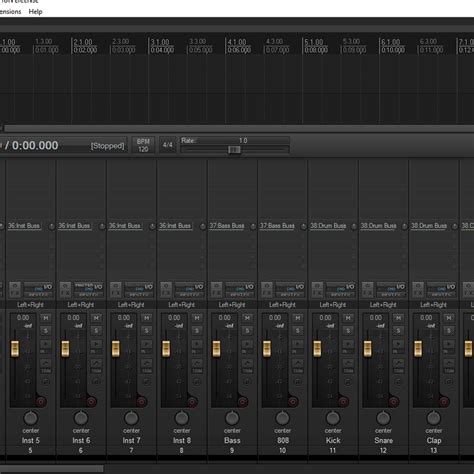Arm the Clap track for recording
Image resolution: width=474 pixels, height=474 pixels.
(x=444, y=402)
